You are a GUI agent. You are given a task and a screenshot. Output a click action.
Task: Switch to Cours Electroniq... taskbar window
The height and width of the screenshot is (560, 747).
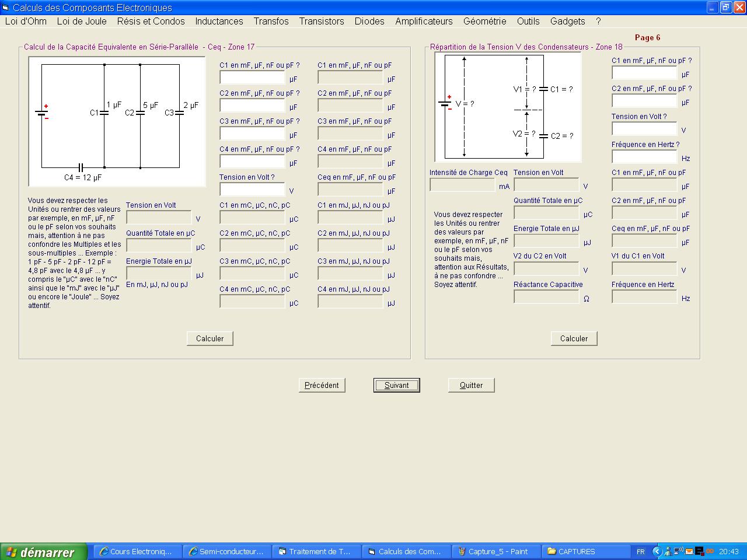(x=138, y=551)
